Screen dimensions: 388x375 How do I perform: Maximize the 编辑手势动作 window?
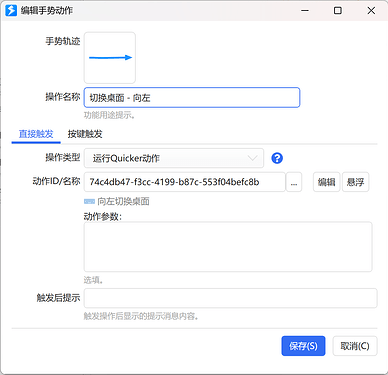click(x=338, y=11)
